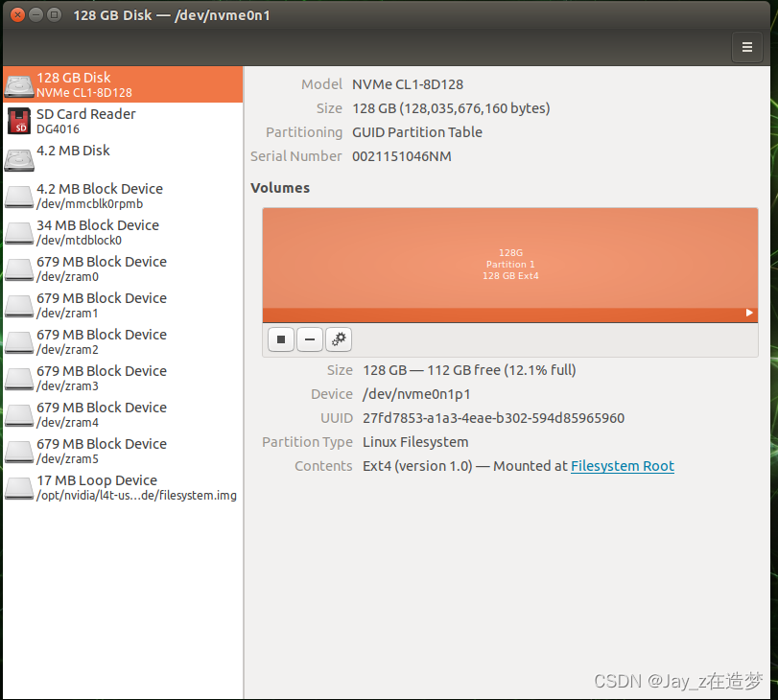The width and height of the screenshot is (778, 700).
Task: Delete selected partition with minus button
Action: pyautogui.click(x=310, y=339)
